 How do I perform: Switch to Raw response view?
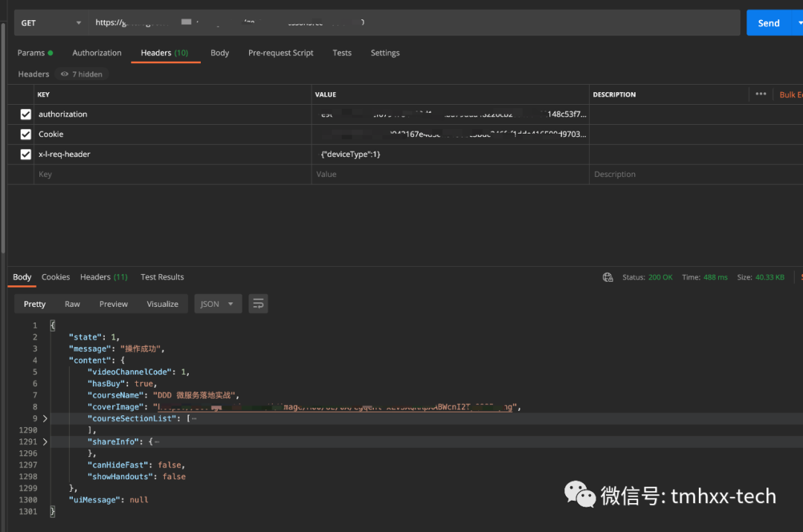coord(72,304)
